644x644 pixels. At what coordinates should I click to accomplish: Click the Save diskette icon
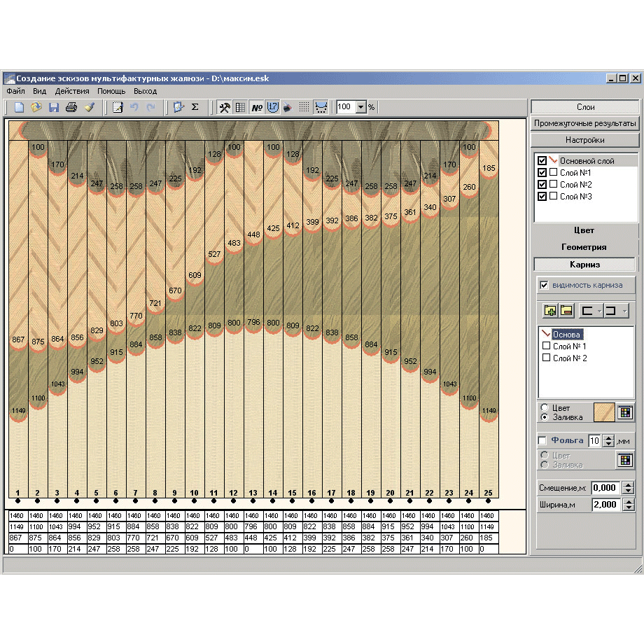[x=53, y=108]
